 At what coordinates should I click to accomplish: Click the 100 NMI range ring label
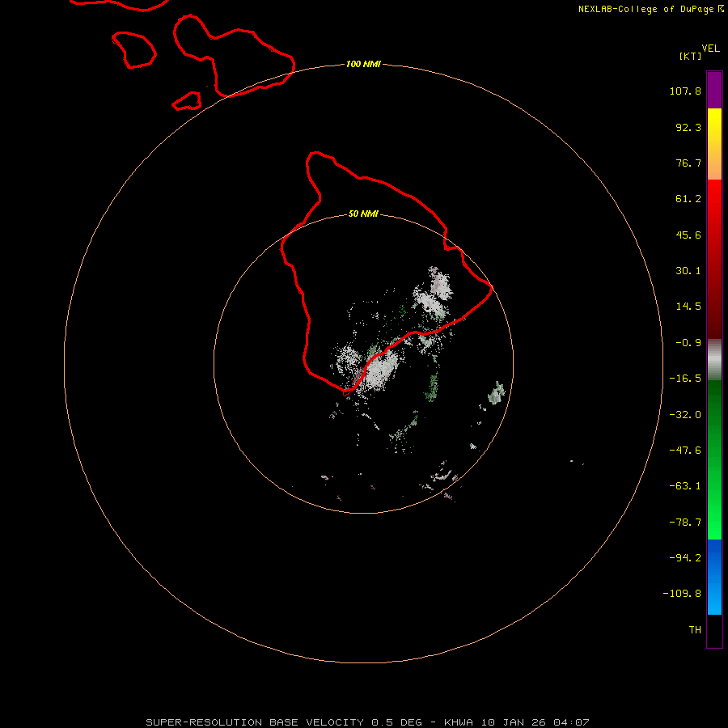(363, 64)
